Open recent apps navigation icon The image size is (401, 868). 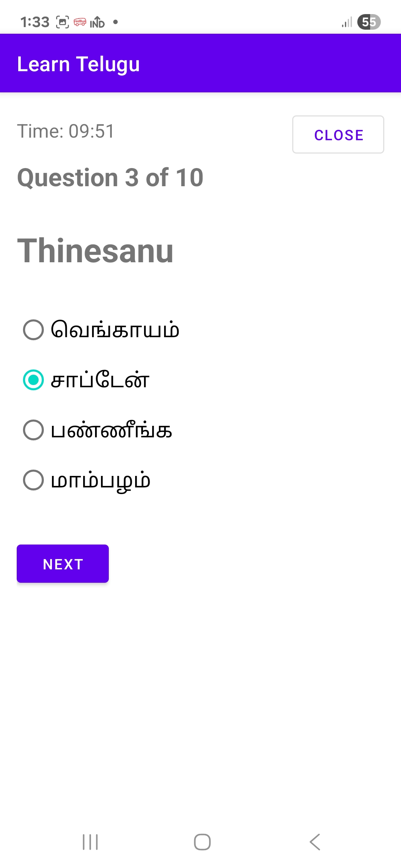click(90, 842)
